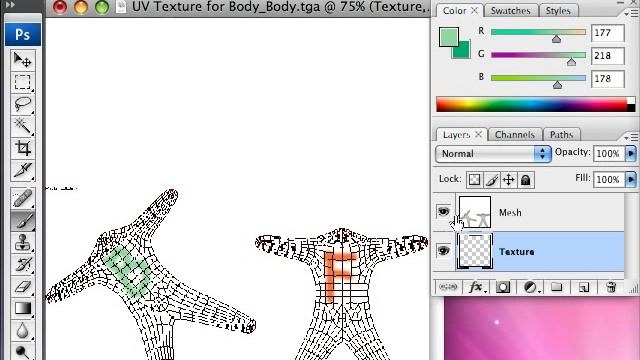Viewport: 640px width, 360px height.
Task: Open the Opacity slider arrow
Action: [x=631, y=153]
